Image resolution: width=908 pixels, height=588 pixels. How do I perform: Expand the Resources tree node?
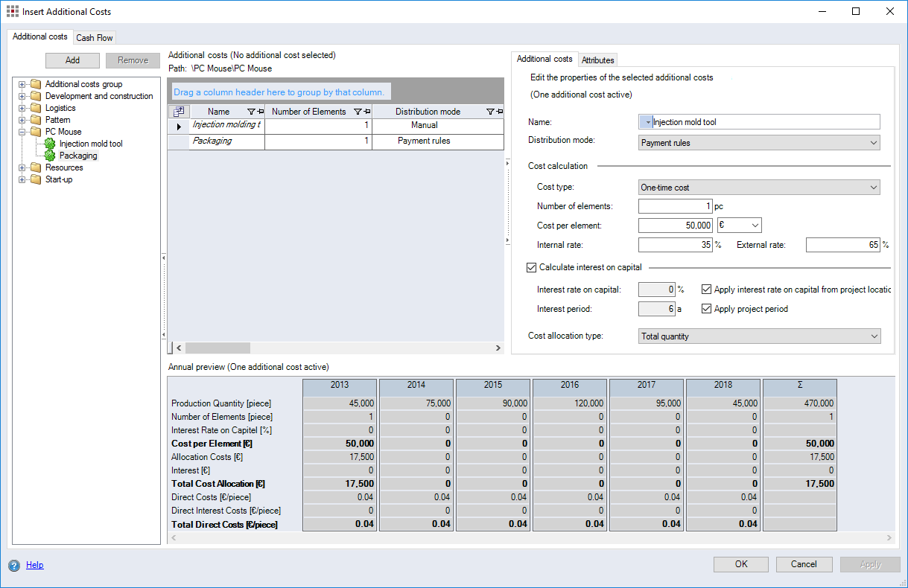coord(22,167)
